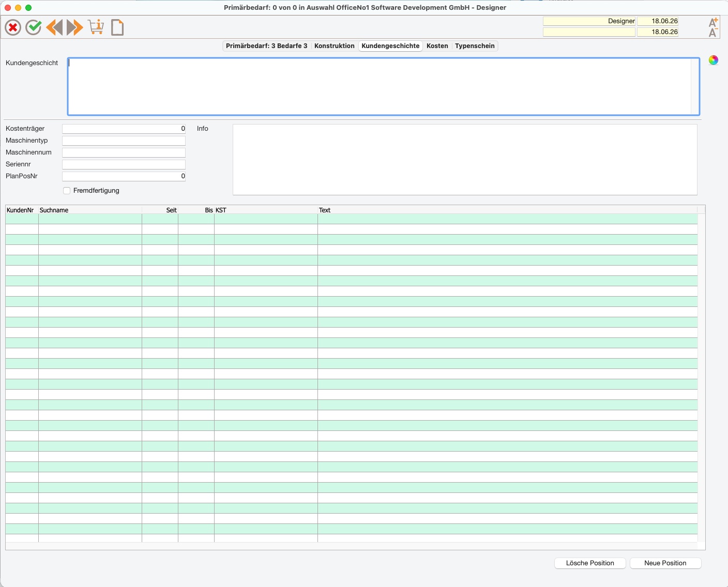Click the lower 18.06.26 date field
The height and width of the screenshot is (587, 728).
coord(658,32)
